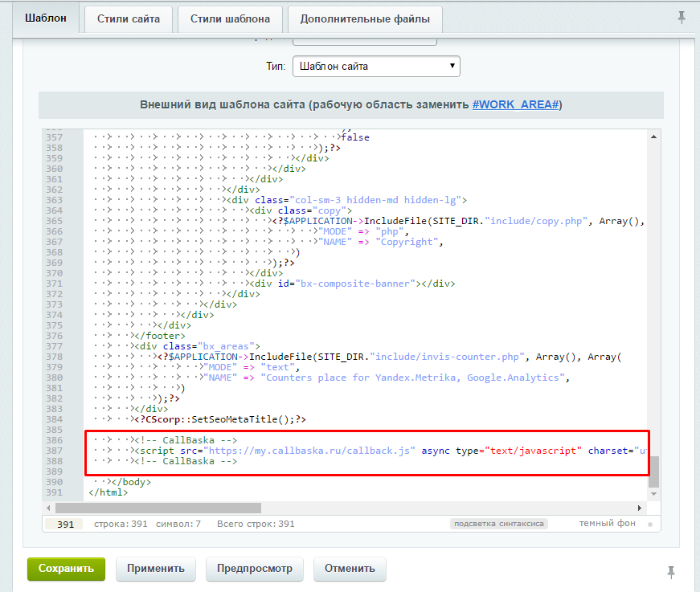700x592 pixels.
Task: Click the editor's vertical scroll up arrow
Action: click(x=653, y=137)
